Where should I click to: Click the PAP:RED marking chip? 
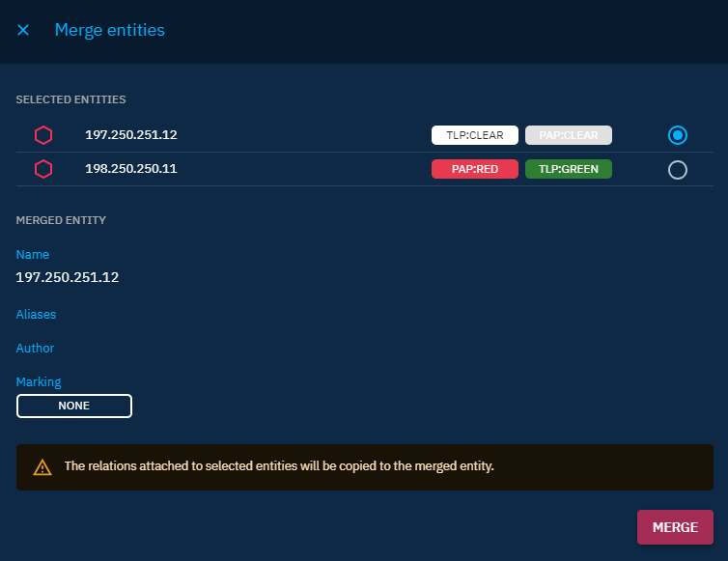click(474, 169)
